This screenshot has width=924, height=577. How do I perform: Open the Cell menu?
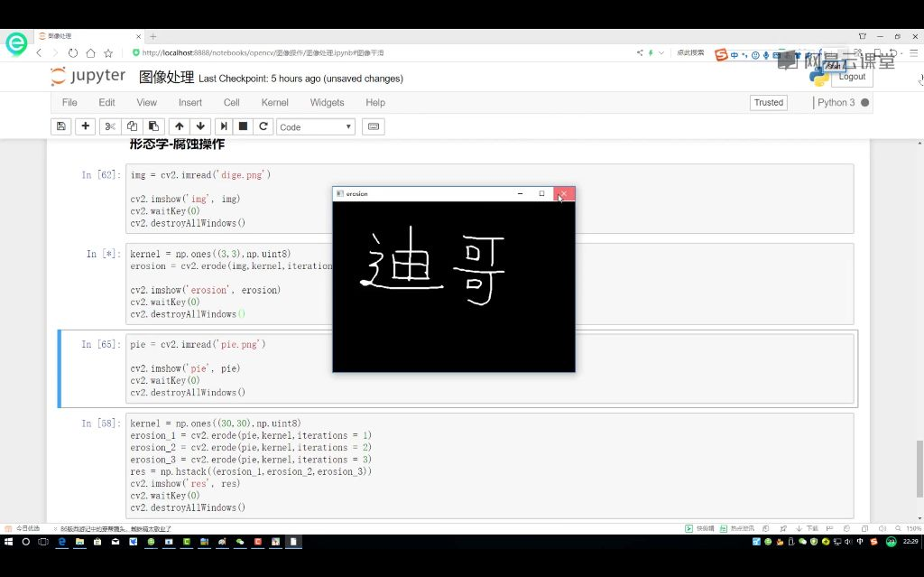(x=232, y=103)
